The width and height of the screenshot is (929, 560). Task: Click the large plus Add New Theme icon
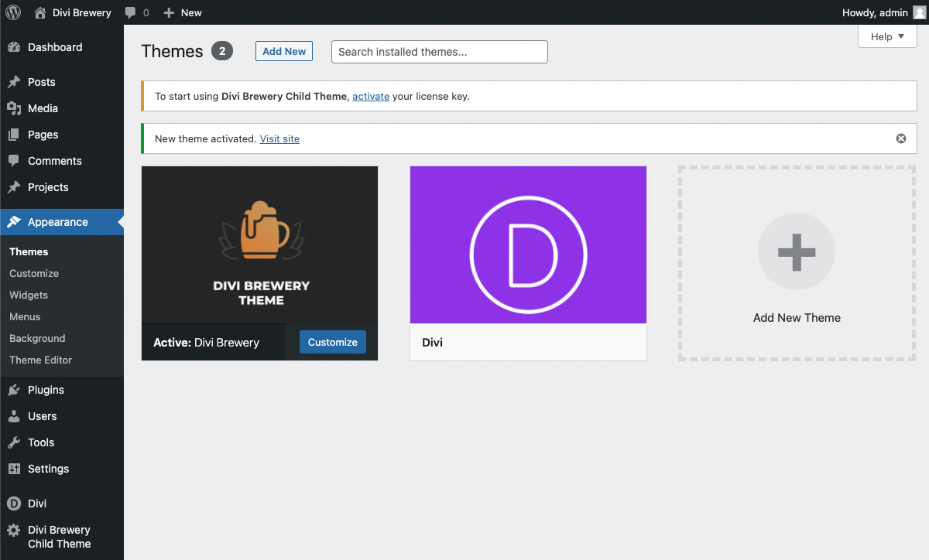797,251
